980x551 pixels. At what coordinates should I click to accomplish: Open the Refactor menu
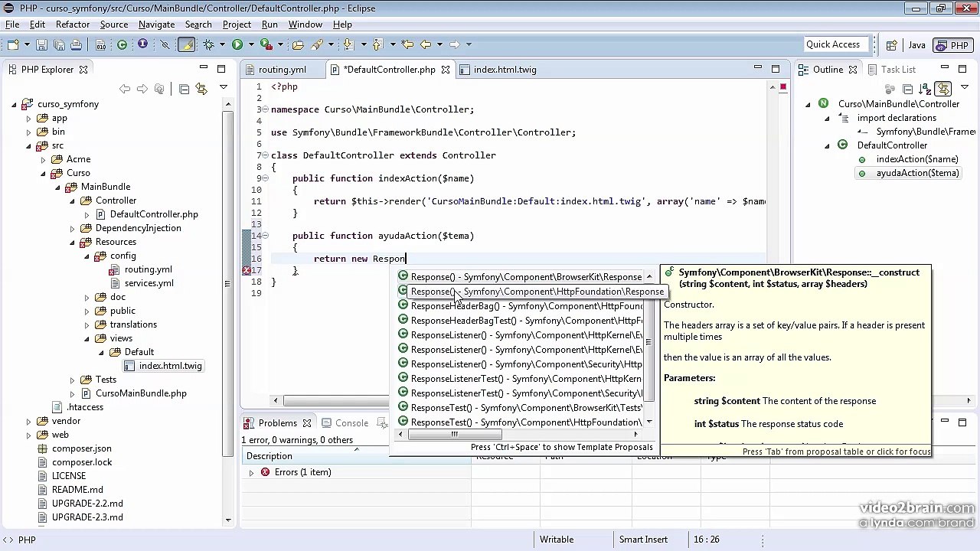tap(73, 24)
